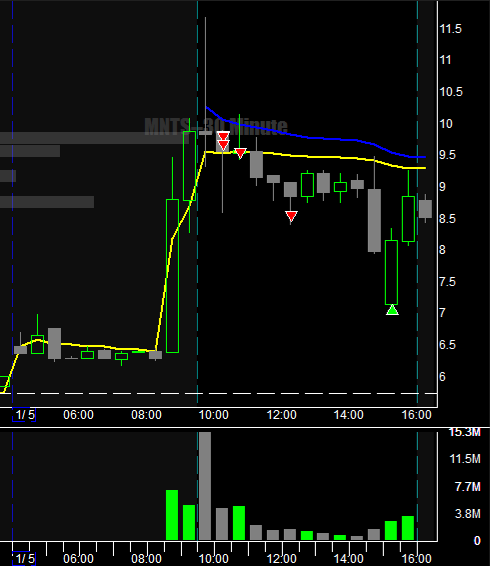Click the red sell arrow on the 10:30 green candle
The width and height of the screenshot is (490, 566).
[240, 153]
